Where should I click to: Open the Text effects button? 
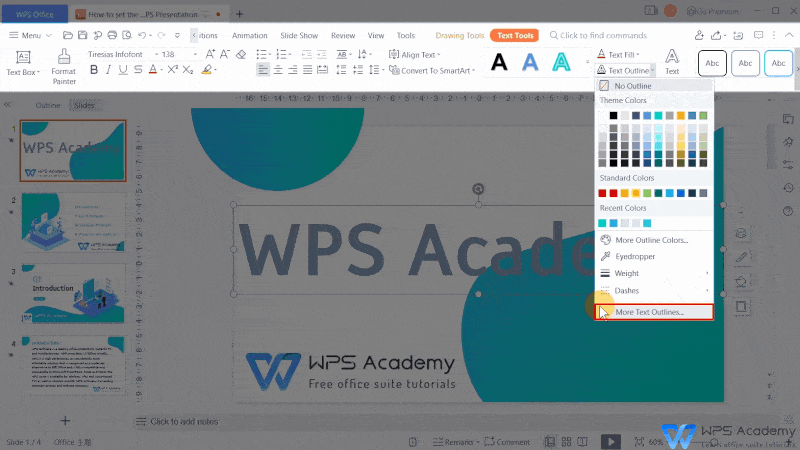tap(672, 62)
